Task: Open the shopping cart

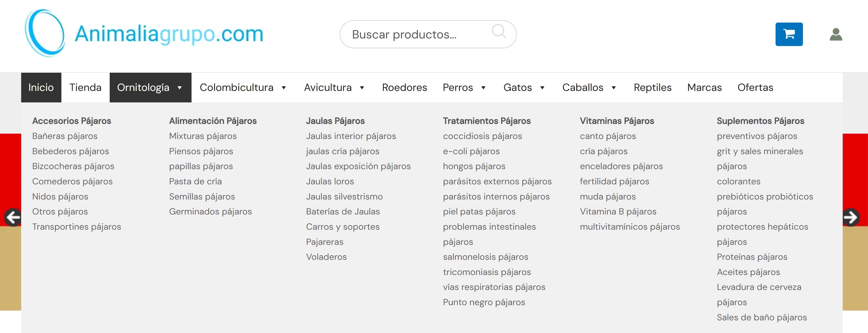Action: 789,34
